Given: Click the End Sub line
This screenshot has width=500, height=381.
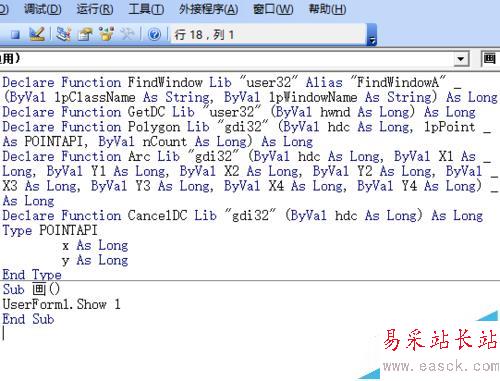Looking at the screenshot, I should tap(28, 319).
